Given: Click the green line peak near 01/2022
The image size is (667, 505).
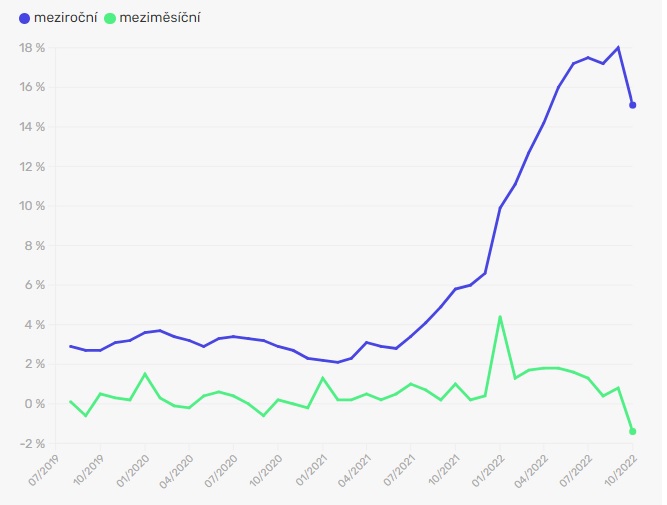Looking at the screenshot, I should 500,317.
